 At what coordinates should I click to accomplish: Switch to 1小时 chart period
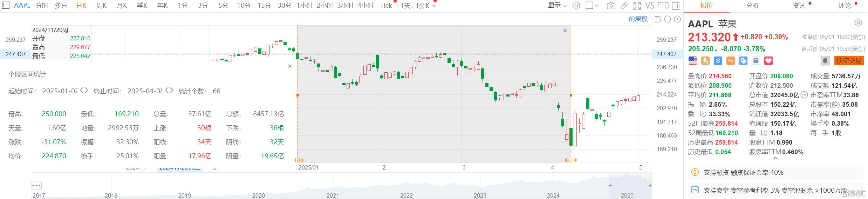click(x=305, y=6)
